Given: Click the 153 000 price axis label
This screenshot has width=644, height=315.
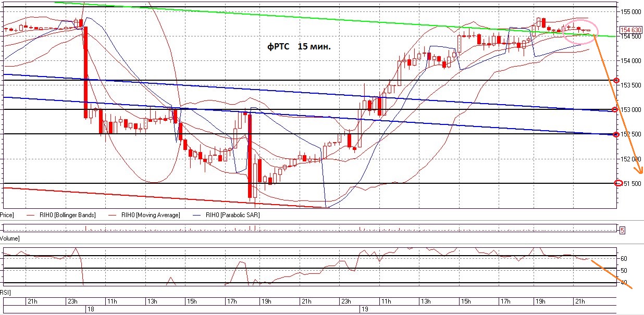Looking at the screenshot, I should (631, 110).
